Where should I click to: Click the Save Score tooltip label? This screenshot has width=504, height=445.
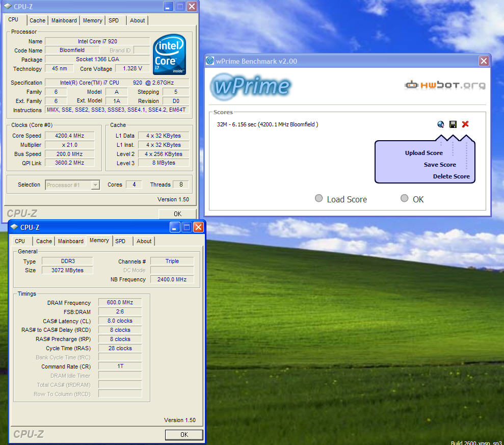tap(440, 165)
